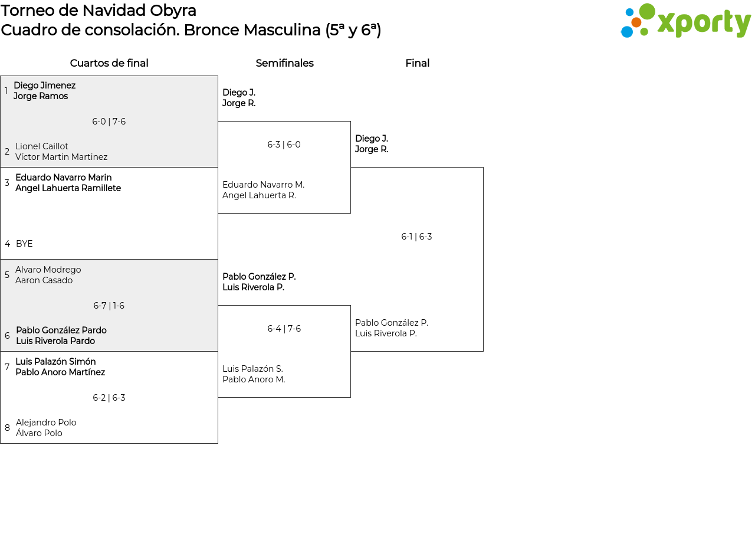Select Lionel Caillot / Víctor Martin Martinez team
This screenshot has width=755, height=560.
61,152
